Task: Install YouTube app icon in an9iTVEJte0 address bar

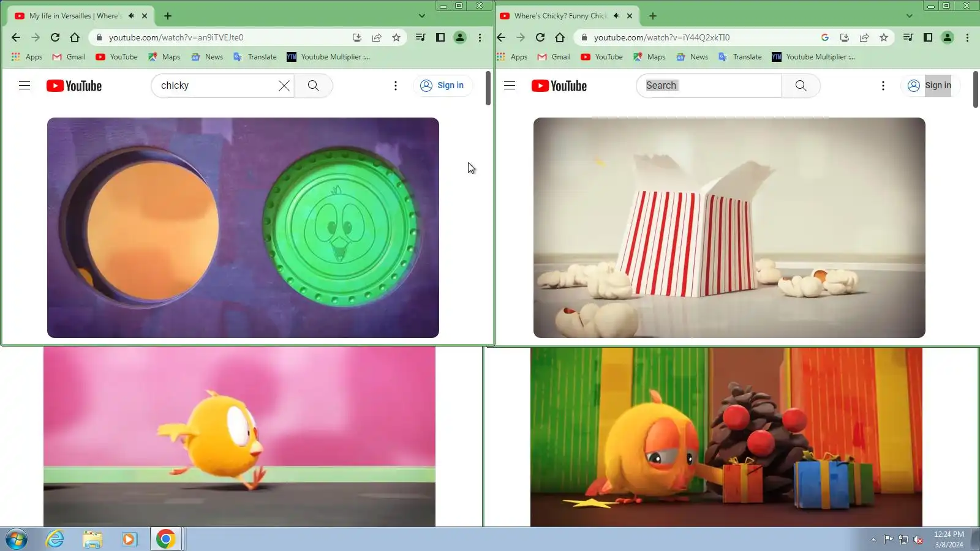Action: click(357, 37)
